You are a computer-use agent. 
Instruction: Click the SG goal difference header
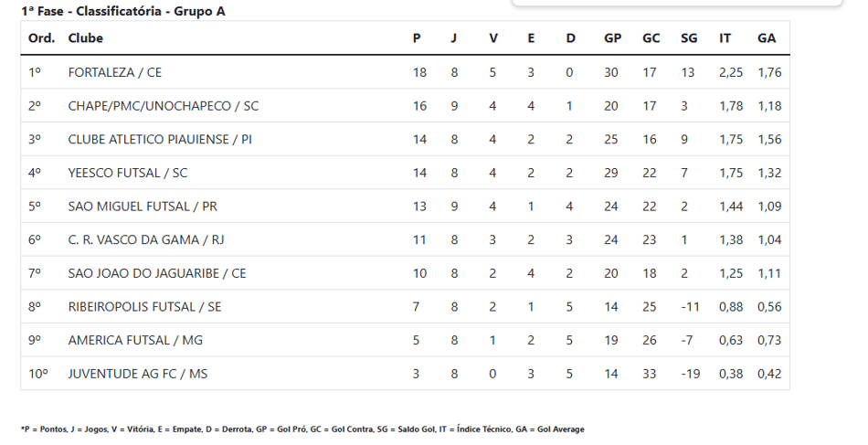[x=689, y=38]
